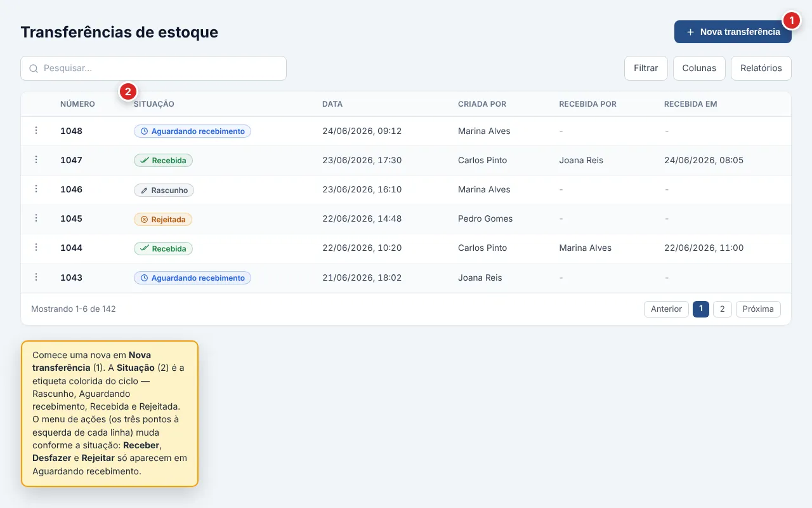Click Joana Reis creator of 1043
This screenshot has height=508, width=812.
[x=480, y=277]
